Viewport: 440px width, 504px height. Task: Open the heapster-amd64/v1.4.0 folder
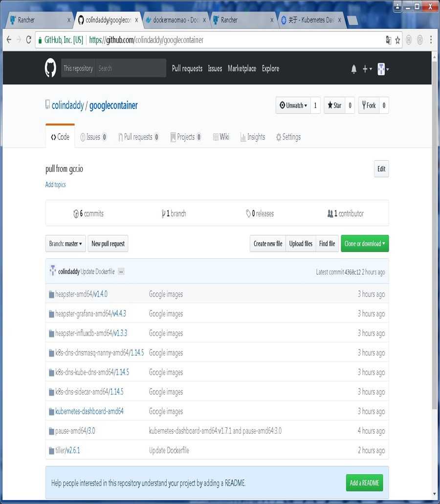coord(82,294)
